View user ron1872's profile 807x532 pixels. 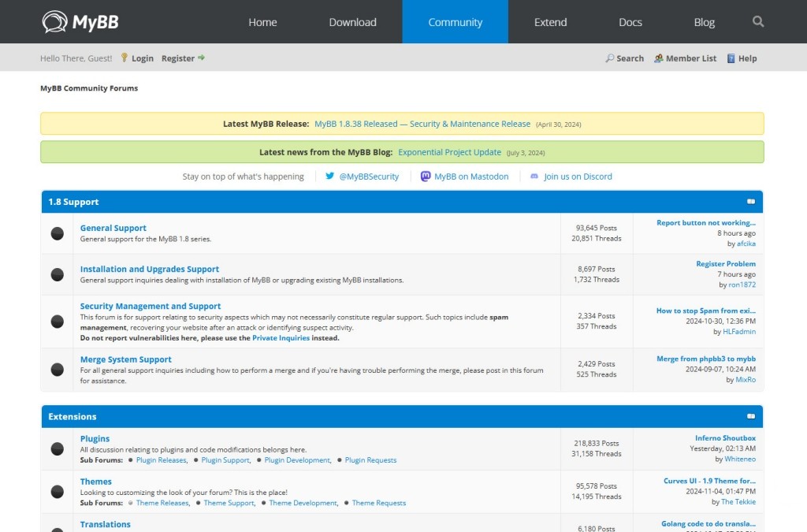(x=742, y=285)
